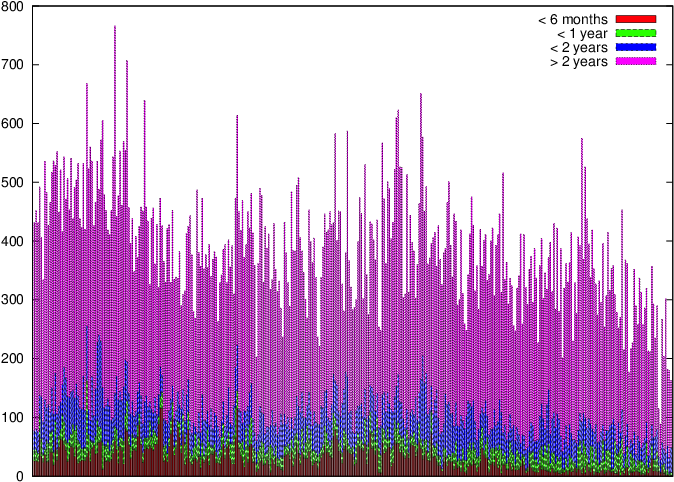Viewport: 674px width, 482px height.
Task: Click the dark red band at chart bottom
Action: (x=300, y=470)
